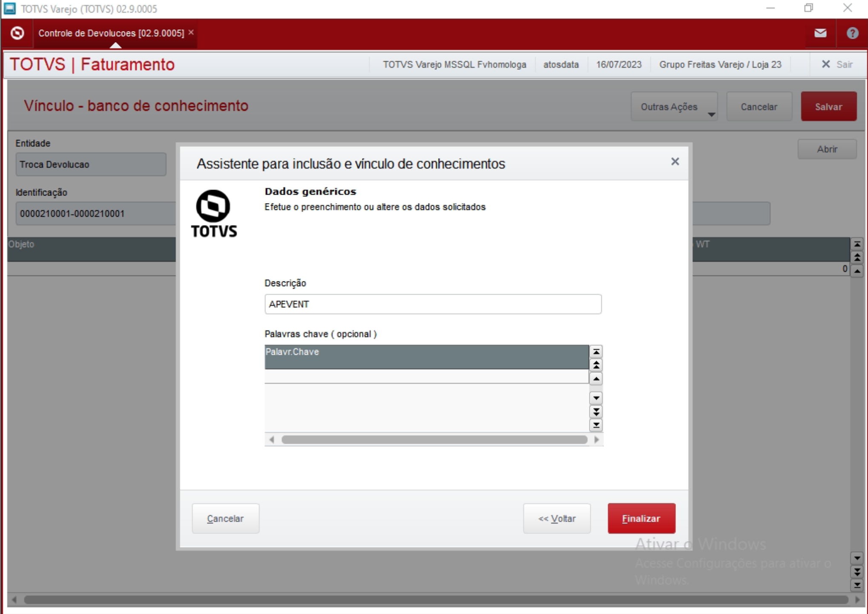Viewport: 868px width, 614px height.
Task: Page down in keyword grid
Action: coord(596,412)
